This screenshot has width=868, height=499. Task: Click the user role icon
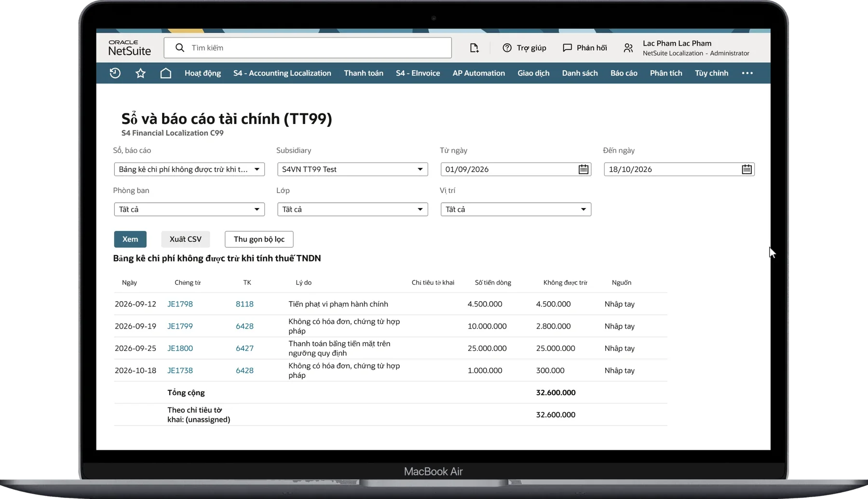click(628, 48)
